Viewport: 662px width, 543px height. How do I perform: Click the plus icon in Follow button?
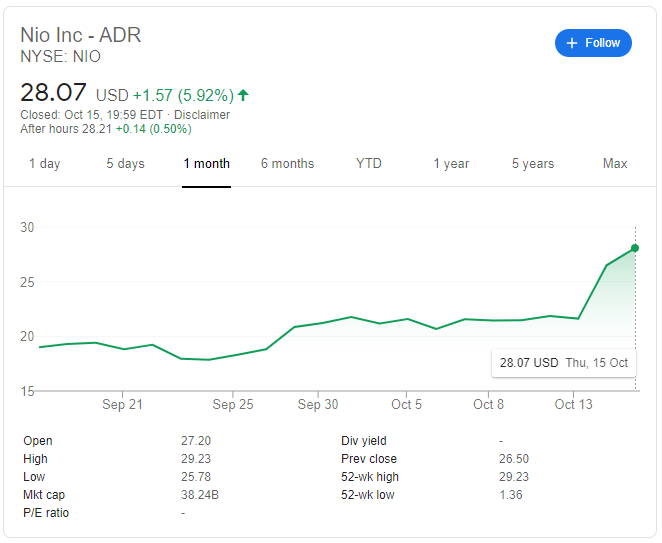pos(572,43)
